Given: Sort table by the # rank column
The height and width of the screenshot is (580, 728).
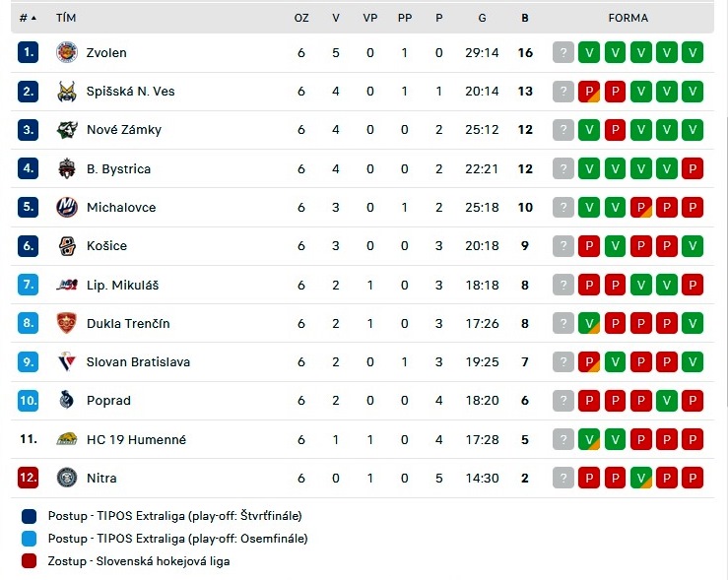Looking at the screenshot, I should 28,18.
